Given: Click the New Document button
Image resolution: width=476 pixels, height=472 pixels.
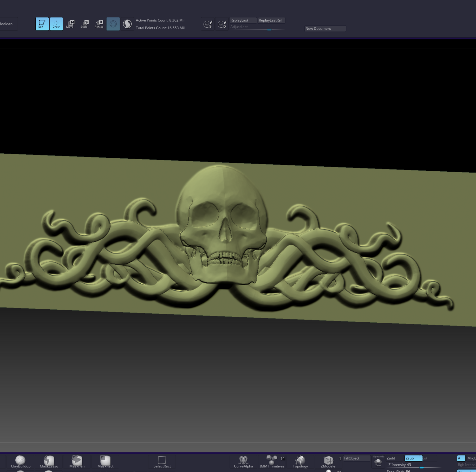Looking at the screenshot, I should pos(325,29).
